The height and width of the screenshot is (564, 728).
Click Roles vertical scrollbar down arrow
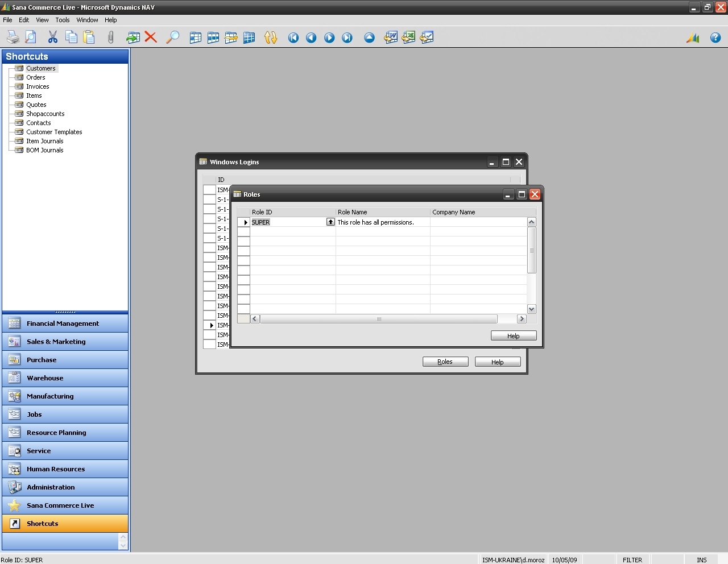coord(532,309)
